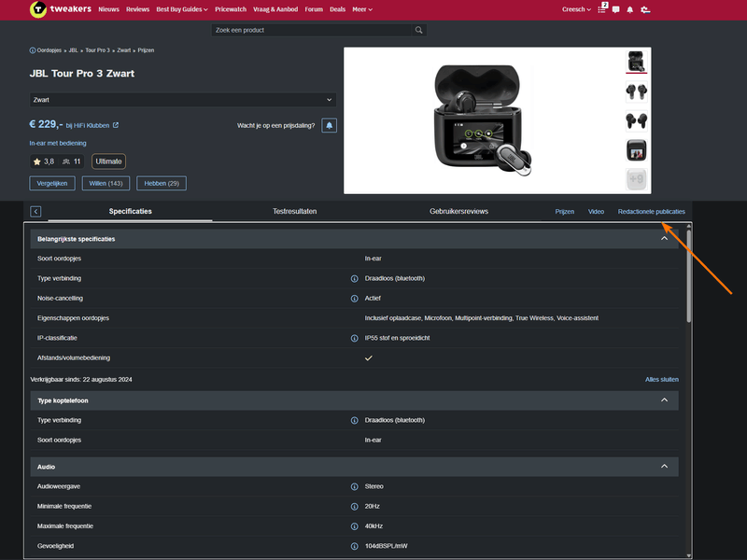Image resolution: width=747 pixels, height=560 pixels.
Task: Set a price drop alert bell
Action: point(330,125)
